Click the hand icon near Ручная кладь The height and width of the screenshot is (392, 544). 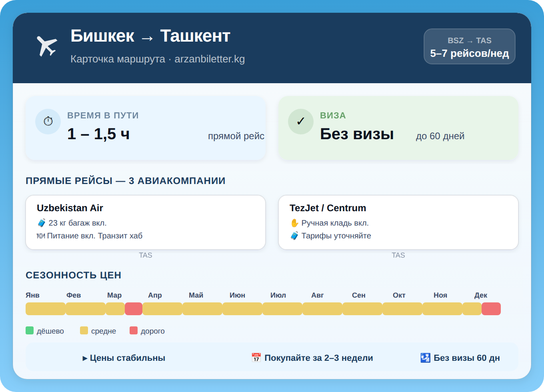tap(294, 223)
